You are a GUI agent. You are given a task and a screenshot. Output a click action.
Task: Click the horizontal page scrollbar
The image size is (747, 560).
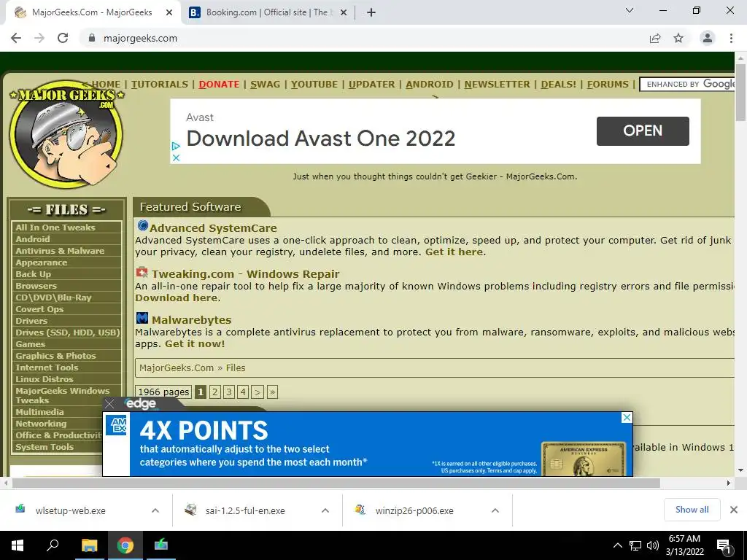tap(336, 483)
